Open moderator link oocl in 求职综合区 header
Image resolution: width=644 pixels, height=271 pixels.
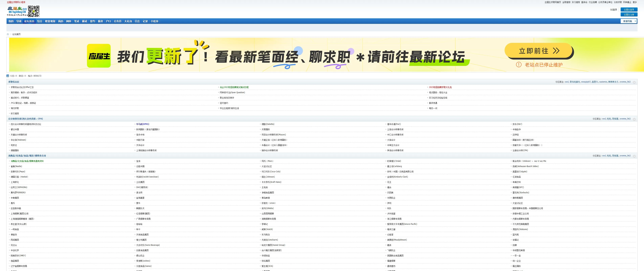click(x=567, y=82)
